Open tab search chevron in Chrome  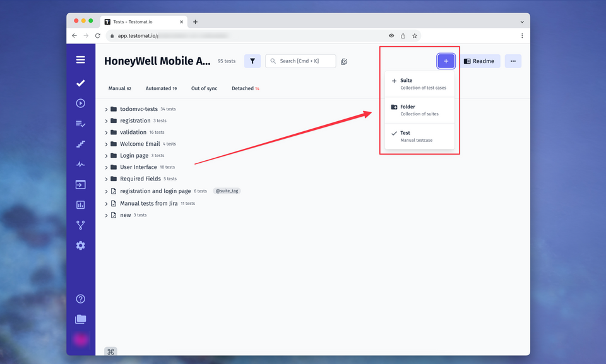coord(522,22)
